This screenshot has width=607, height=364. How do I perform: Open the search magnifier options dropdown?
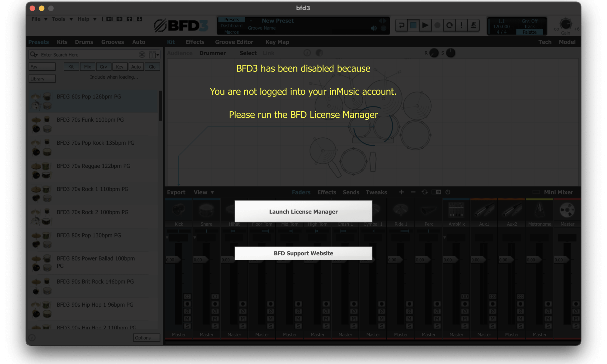pyautogui.click(x=34, y=55)
